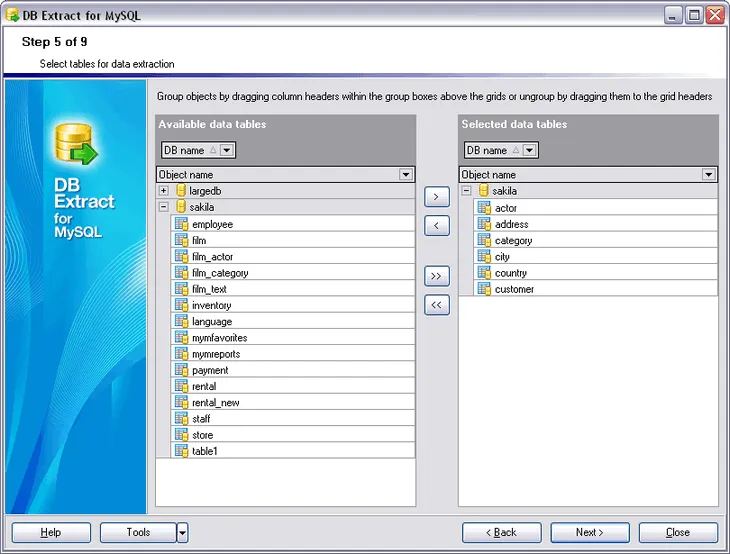Click the sakila database icon in Available tables
Screen dimensions: 730x554
coord(181,207)
